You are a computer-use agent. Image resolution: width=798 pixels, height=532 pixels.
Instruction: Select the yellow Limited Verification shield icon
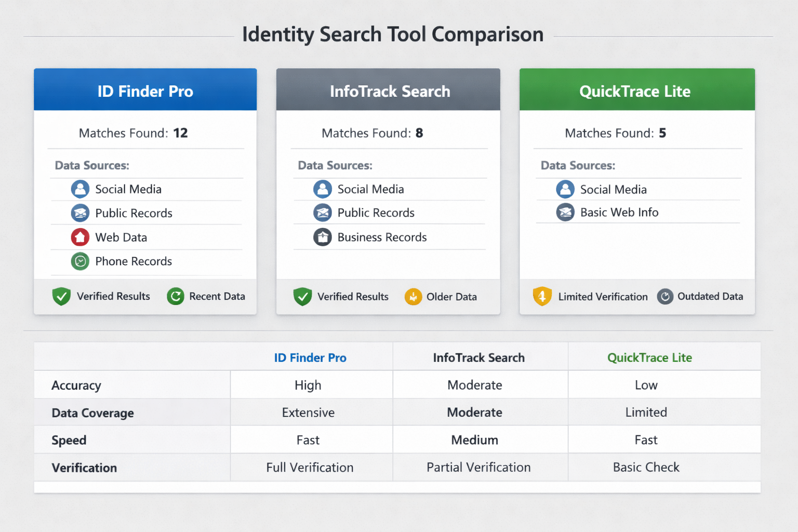[x=542, y=297]
